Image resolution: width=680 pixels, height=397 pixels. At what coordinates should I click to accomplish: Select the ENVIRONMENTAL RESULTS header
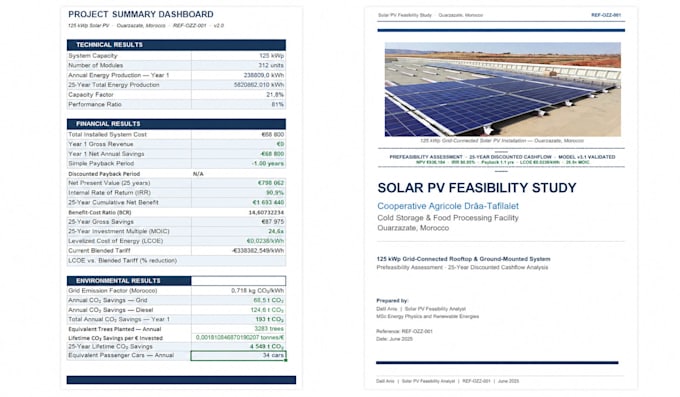point(129,281)
